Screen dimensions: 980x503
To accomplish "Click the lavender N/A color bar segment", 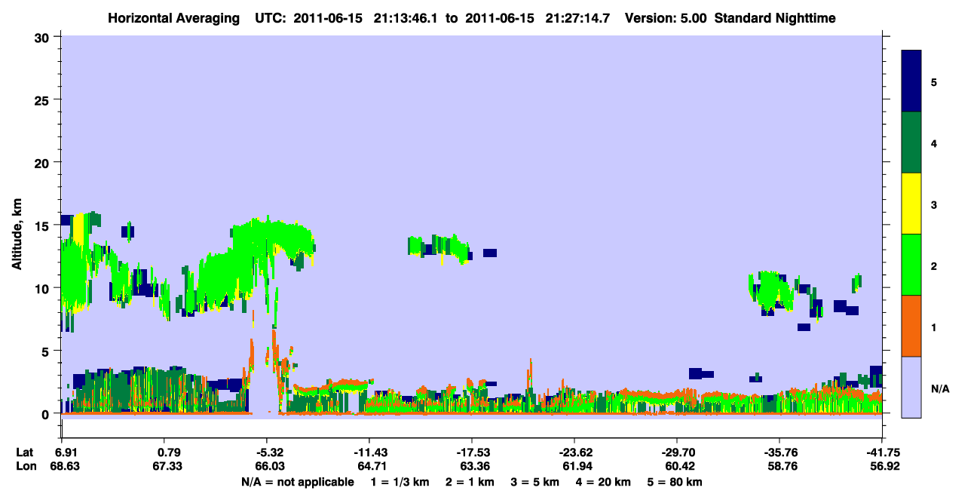I will tap(911, 387).
